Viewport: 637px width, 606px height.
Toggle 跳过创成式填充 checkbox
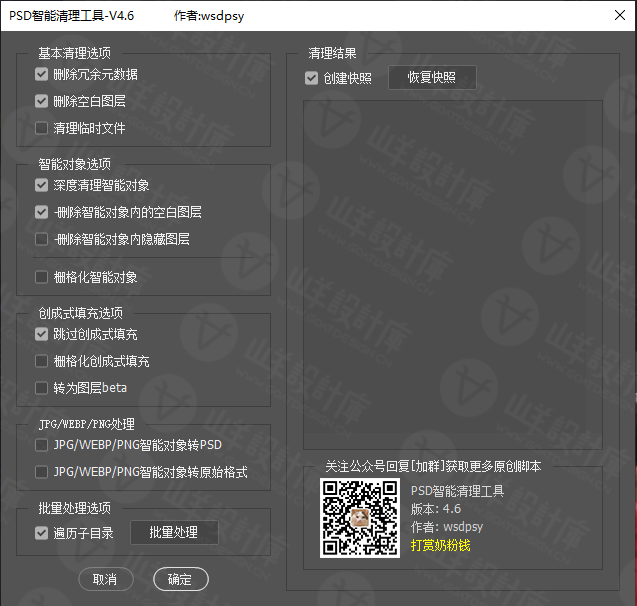click(x=41, y=334)
